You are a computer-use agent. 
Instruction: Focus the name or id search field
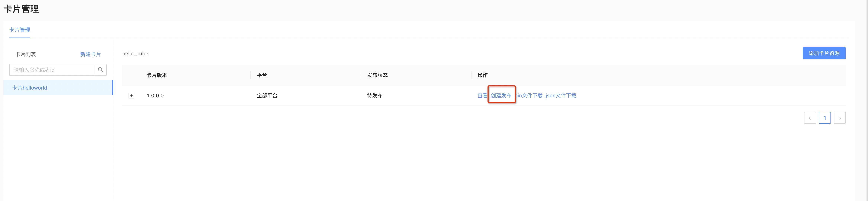pyautogui.click(x=52, y=70)
